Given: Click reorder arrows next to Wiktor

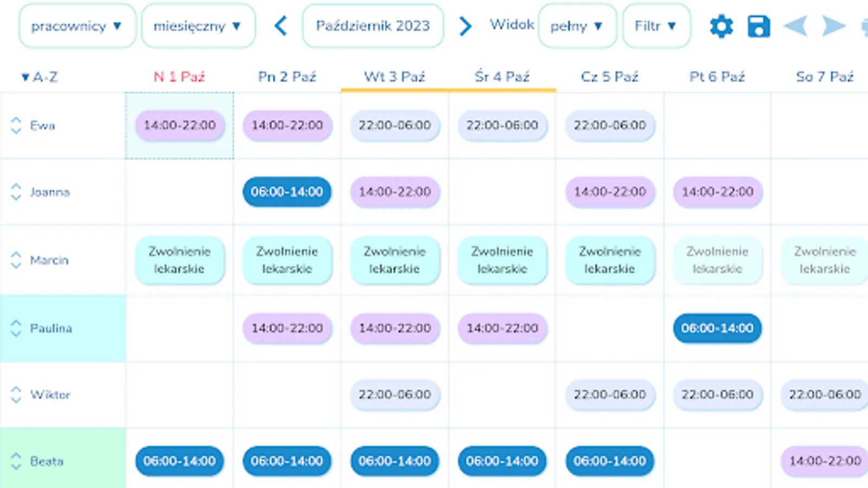Looking at the screenshot, I should (16, 394).
